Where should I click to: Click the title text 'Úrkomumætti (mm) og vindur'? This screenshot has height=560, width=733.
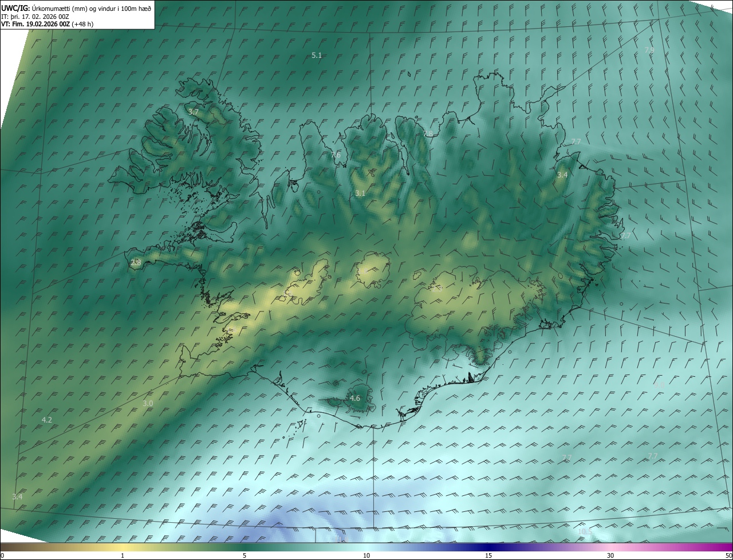[73, 8]
